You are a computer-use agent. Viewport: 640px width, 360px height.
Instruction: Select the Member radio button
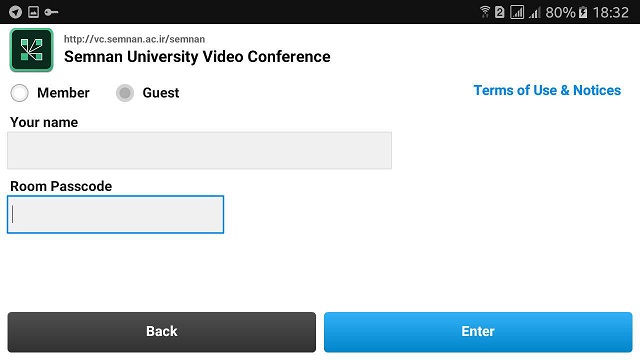[x=19, y=93]
